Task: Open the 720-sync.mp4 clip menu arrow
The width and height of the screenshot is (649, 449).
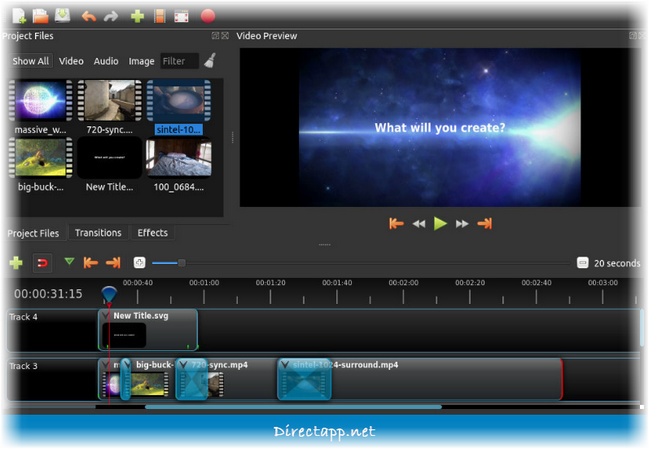Action: (183, 365)
